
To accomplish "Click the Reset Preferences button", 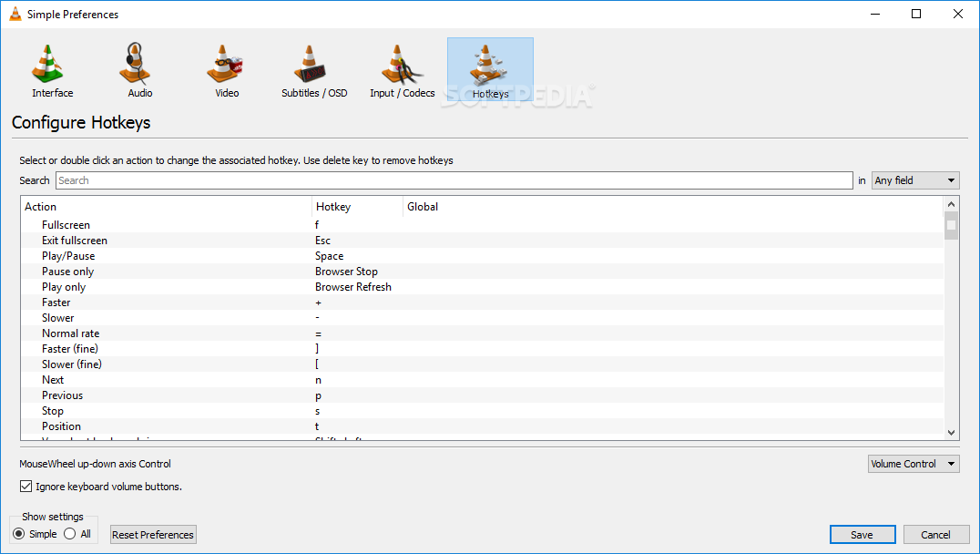I will coord(153,535).
